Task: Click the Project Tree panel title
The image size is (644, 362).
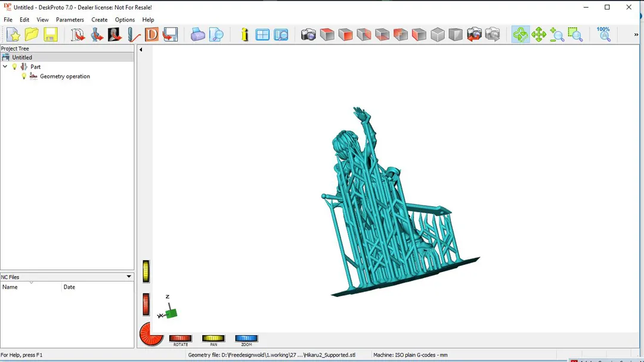Action: [x=15, y=48]
